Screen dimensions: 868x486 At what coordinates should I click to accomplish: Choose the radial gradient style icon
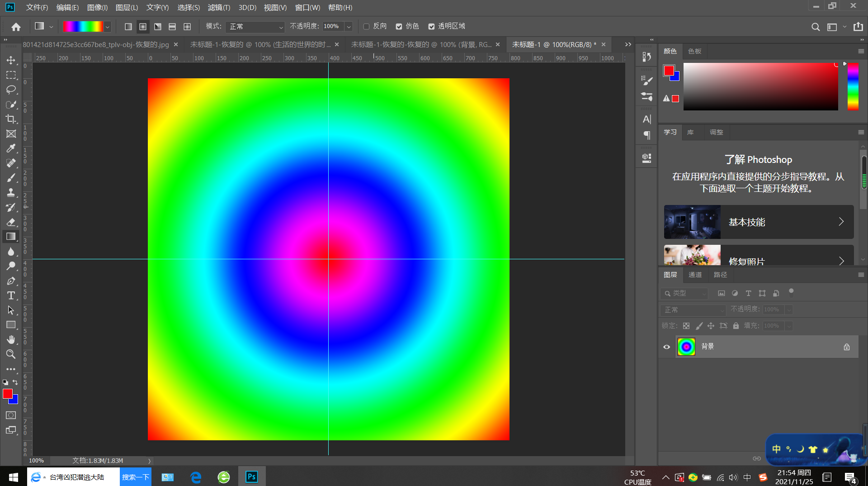pos(143,27)
